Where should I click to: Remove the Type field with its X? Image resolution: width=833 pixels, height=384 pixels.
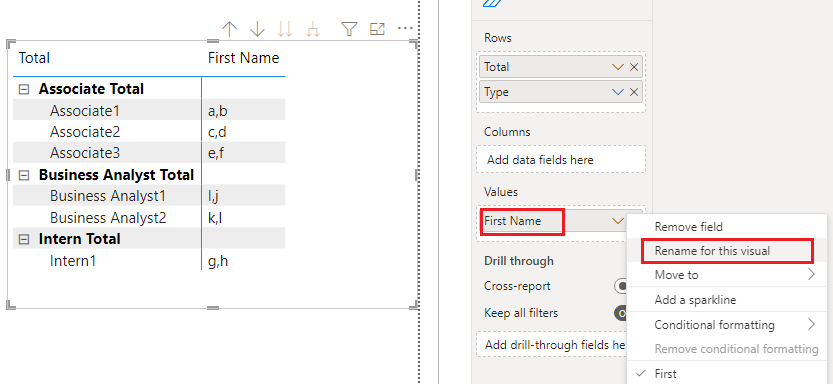634,92
